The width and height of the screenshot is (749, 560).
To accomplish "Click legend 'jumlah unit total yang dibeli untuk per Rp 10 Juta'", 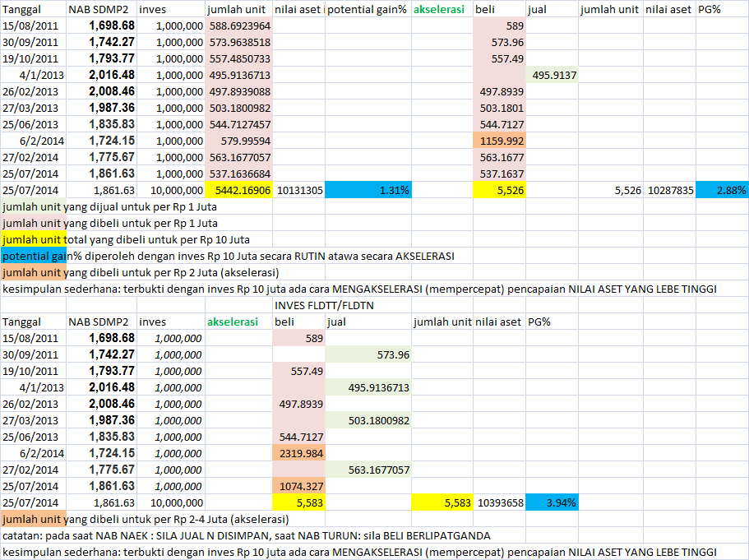I will point(126,240).
